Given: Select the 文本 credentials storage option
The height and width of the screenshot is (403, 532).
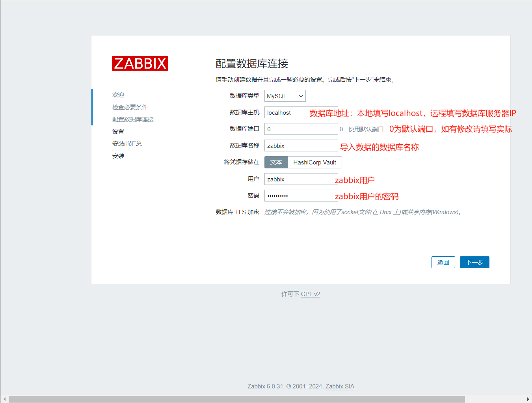Looking at the screenshot, I should click(276, 162).
